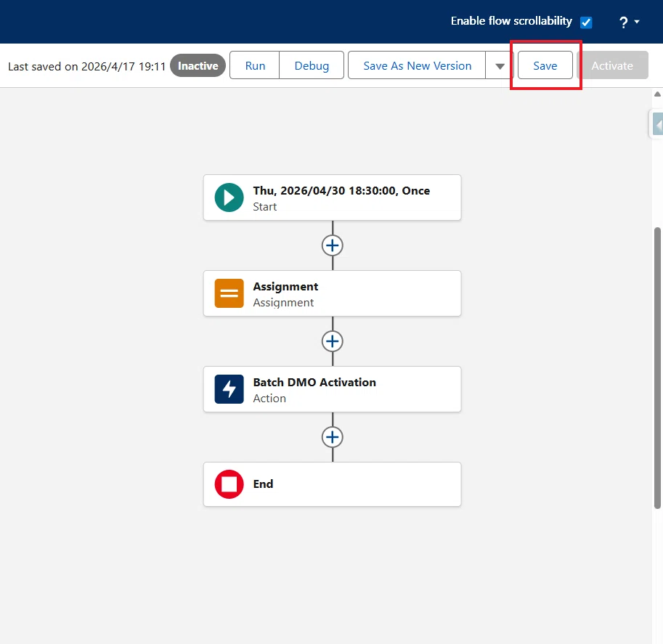Open the Start element card dated 2026/04/30
This screenshot has width=663, height=644.
point(333,197)
